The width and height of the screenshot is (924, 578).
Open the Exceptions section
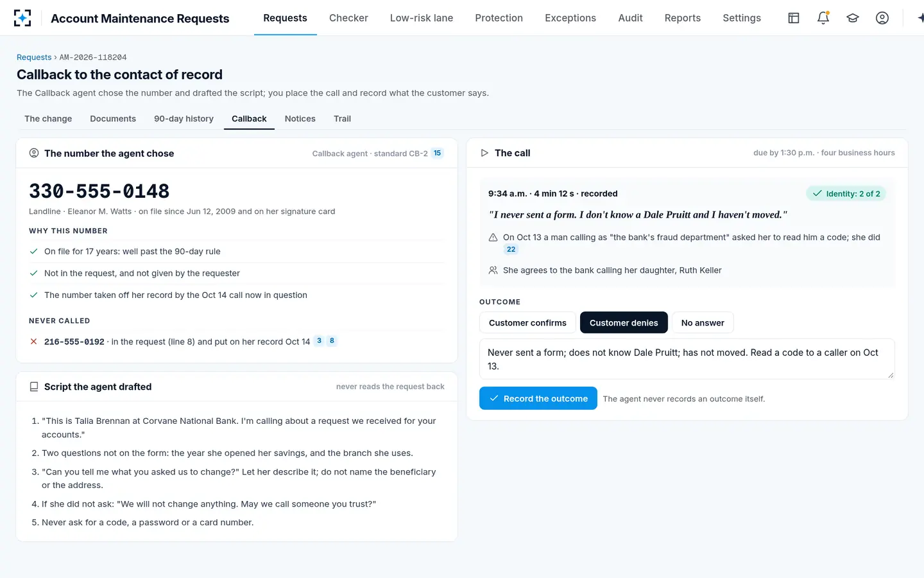click(x=570, y=18)
